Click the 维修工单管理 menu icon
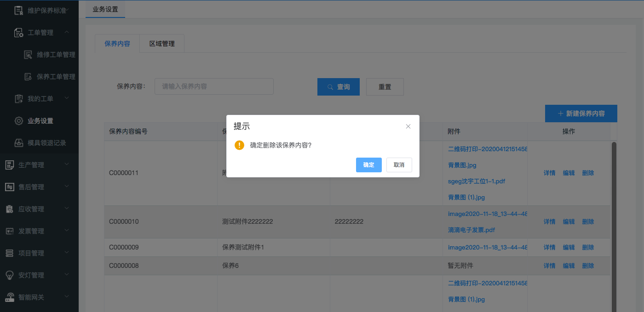This screenshot has width=644, height=312. (x=28, y=55)
